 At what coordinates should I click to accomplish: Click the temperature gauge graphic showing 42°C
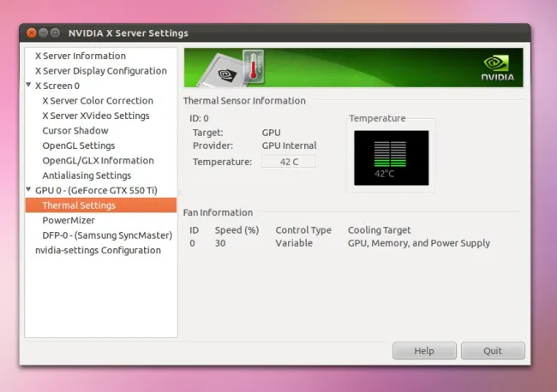coord(390,158)
